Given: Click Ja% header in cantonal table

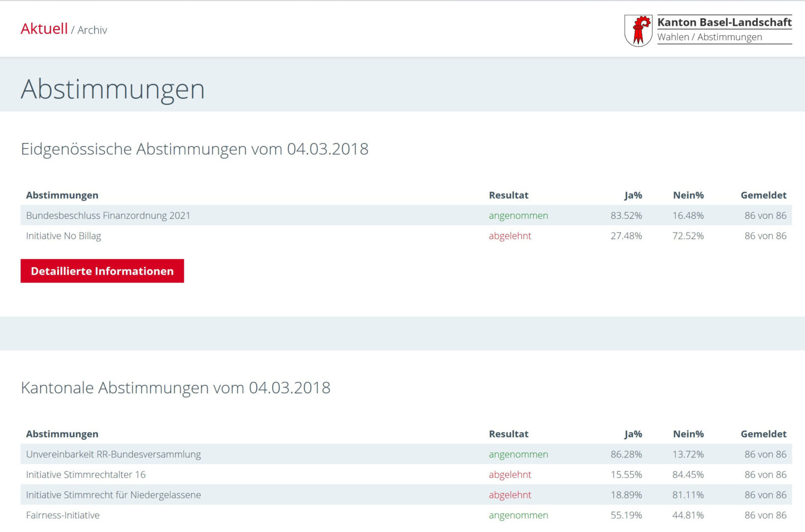Looking at the screenshot, I should 633,434.
